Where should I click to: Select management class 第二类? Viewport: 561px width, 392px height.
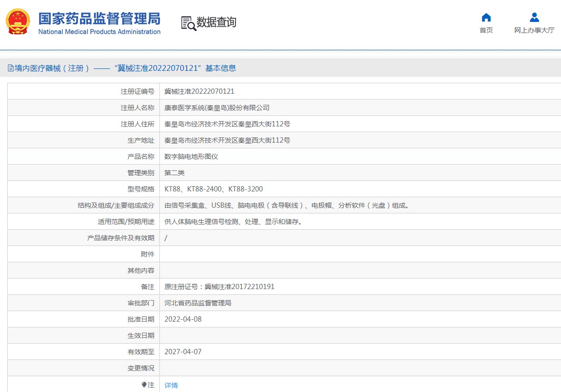click(174, 173)
